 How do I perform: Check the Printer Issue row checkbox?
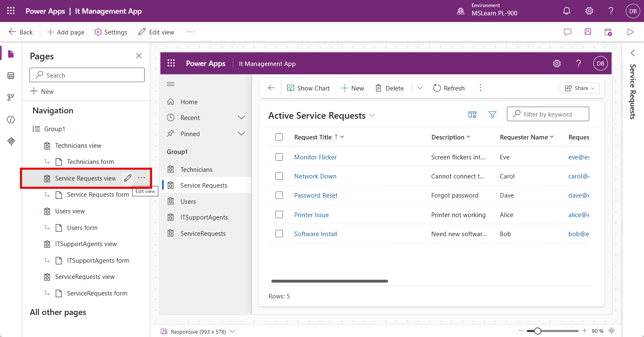point(279,215)
